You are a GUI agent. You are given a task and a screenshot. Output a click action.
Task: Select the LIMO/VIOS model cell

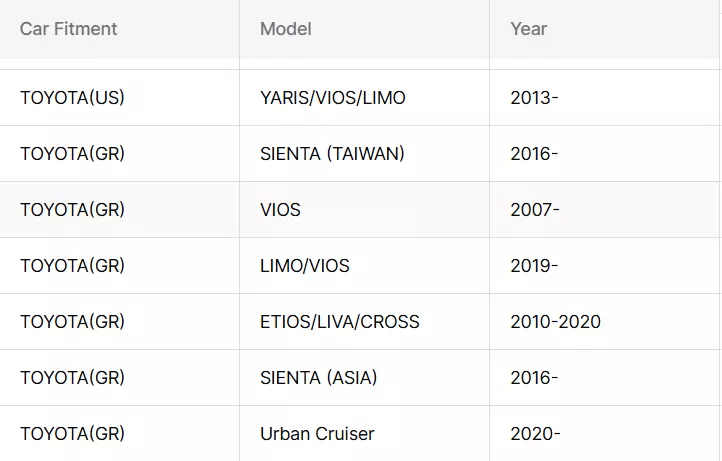[x=364, y=266]
